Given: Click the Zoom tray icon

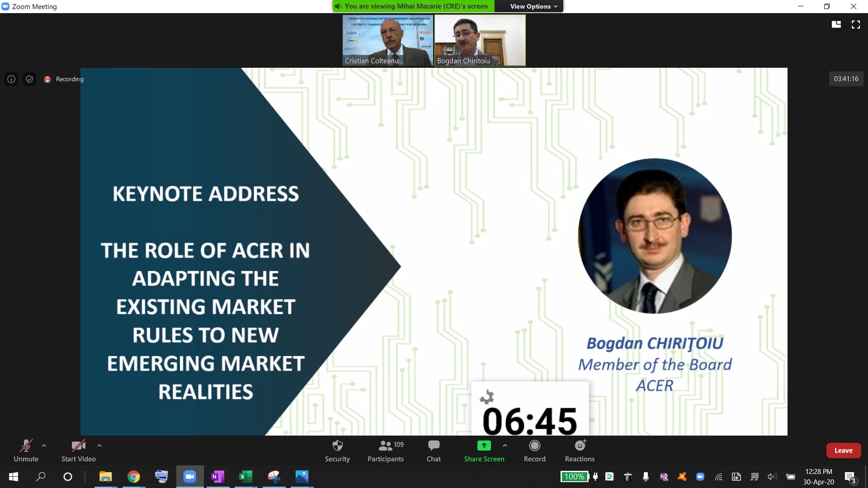Looking at the screenshot, I should [x=700, y=477].
